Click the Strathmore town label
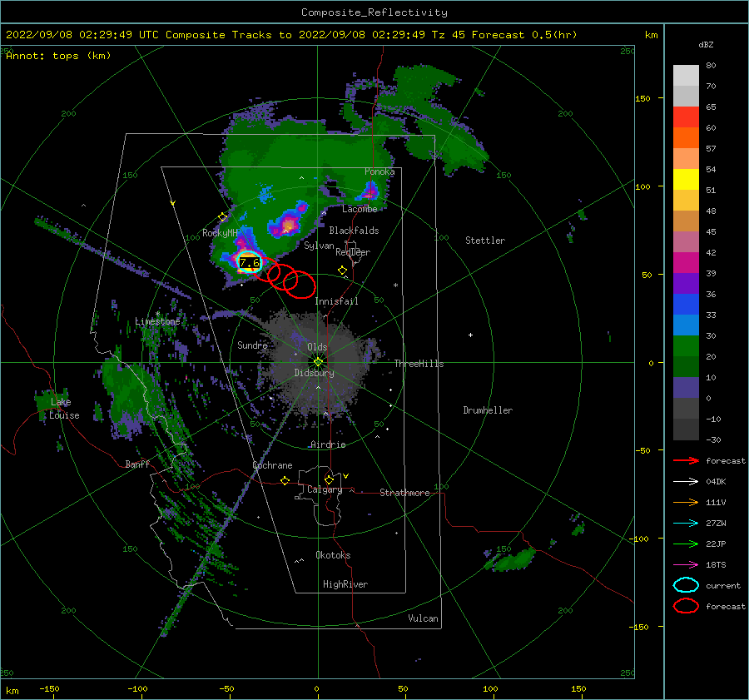 tap(404, 493)
